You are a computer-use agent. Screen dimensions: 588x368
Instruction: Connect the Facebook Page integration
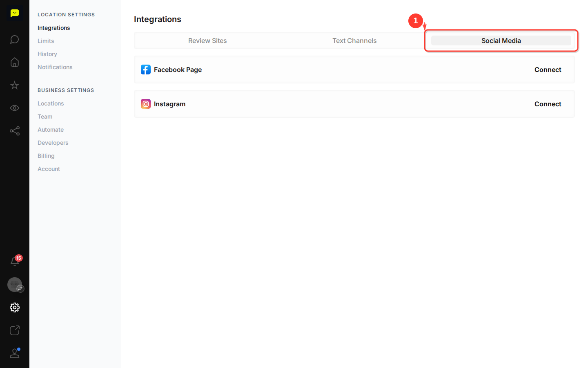click(548, 70)
